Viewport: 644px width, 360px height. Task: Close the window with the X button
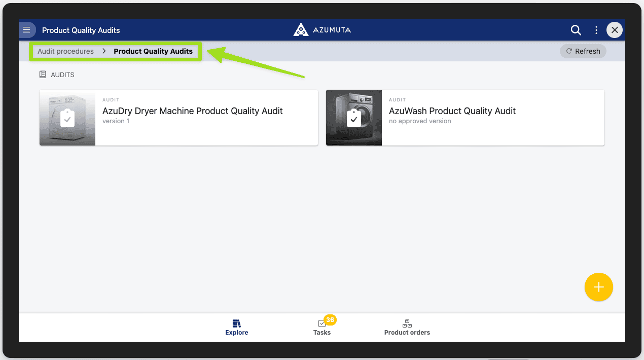pyautogui.click(x=615, y=30)
